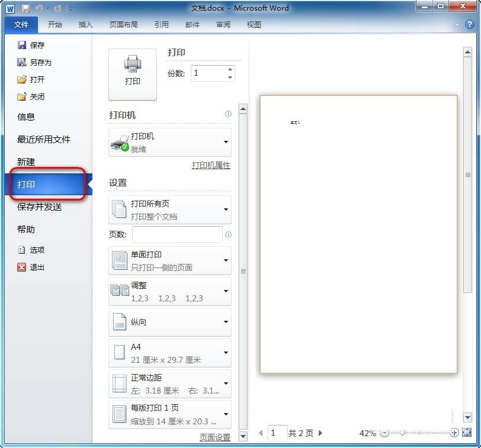The image size is (481, 448).
Task: Increase copies with the up spinner arrow
Action: 230,69
